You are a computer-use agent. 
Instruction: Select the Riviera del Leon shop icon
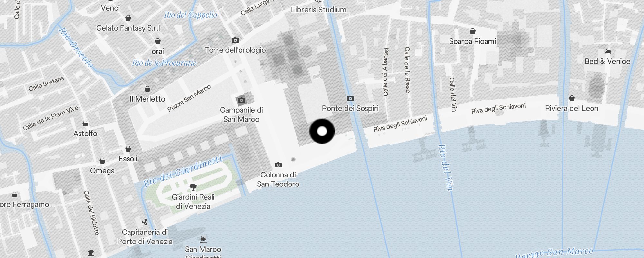(x=572, y=98)
